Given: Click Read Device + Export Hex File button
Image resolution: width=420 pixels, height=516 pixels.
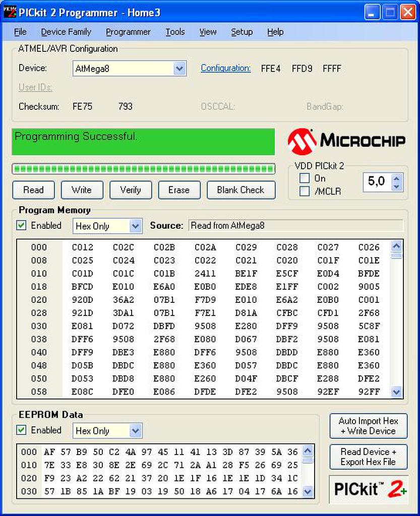Looking at the screenshot, I should pyautogui.click(x=369, y=457).
